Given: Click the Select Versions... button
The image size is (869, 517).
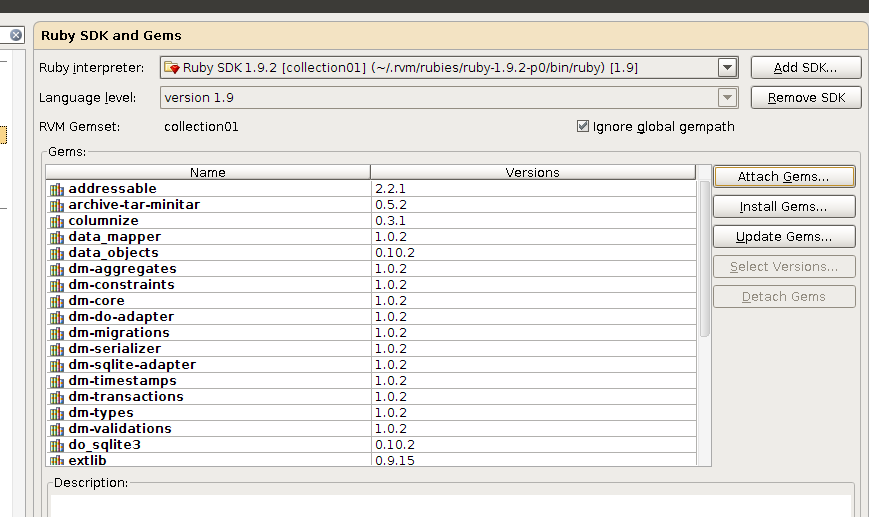Looking at the screenshot, I should pos(784,267).
